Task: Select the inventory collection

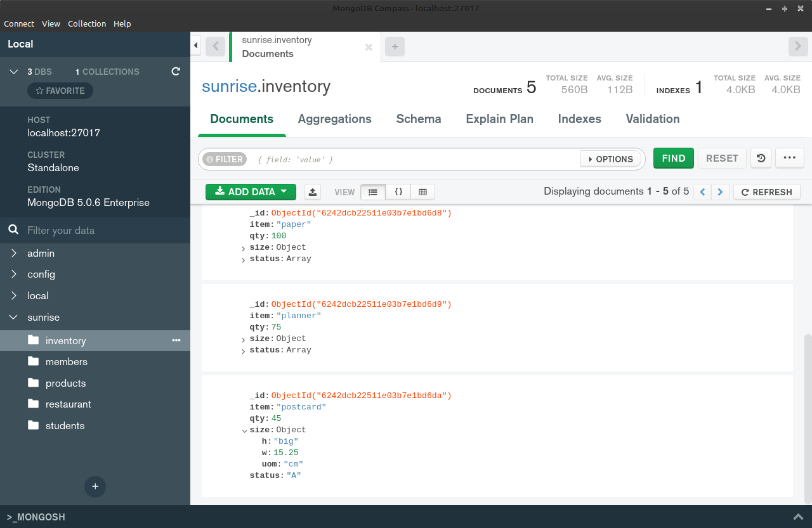Action: coord(95,340)
